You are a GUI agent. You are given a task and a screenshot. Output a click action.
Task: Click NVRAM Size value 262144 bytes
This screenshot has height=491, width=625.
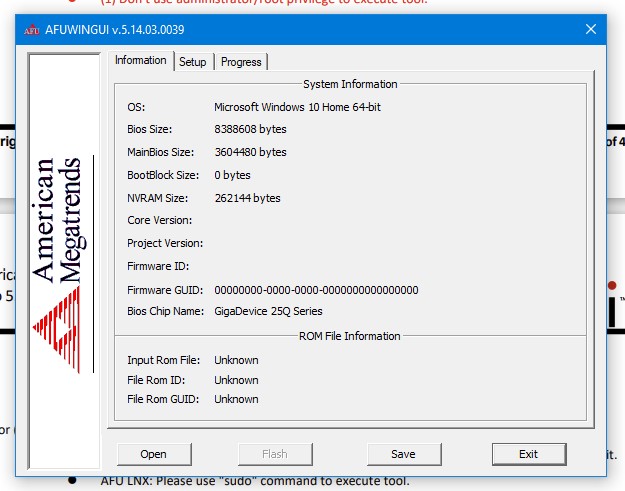pyautogui.click(x=247, y=198)
